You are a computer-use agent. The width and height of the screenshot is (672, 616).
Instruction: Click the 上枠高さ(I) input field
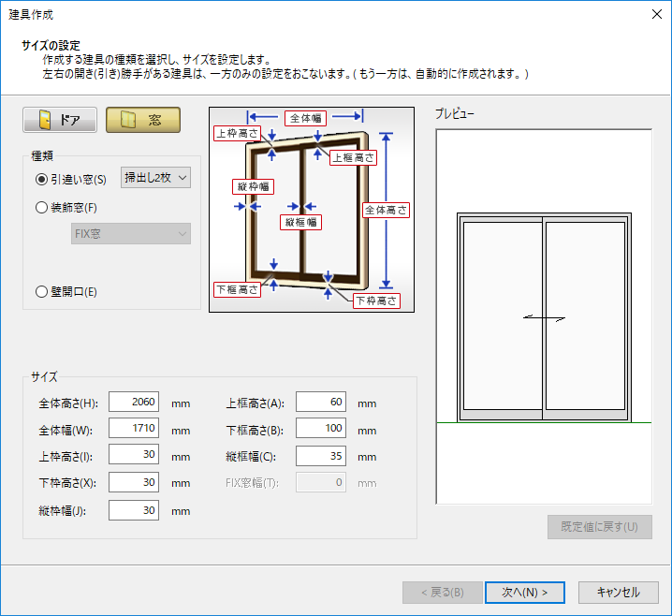coord(133,456)
